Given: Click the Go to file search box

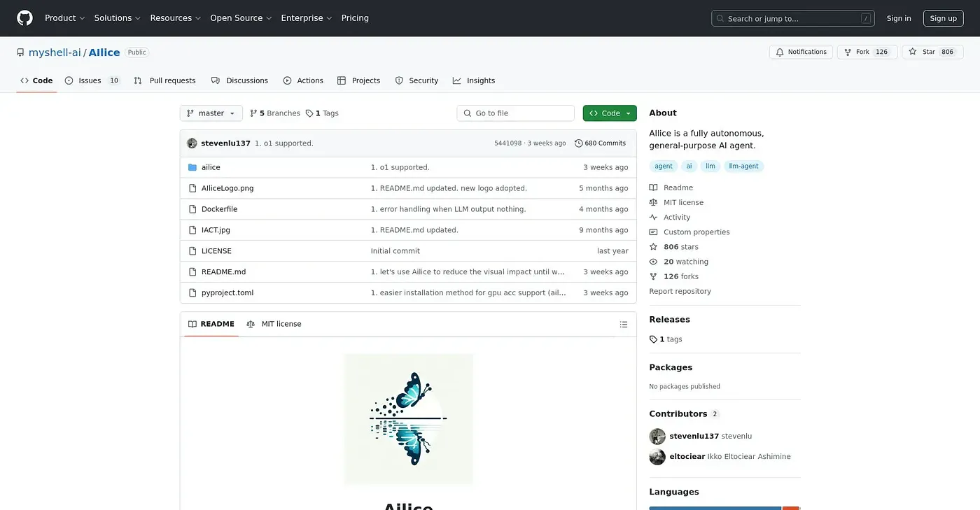Looking at the screenshot, I should coord(516,113).
